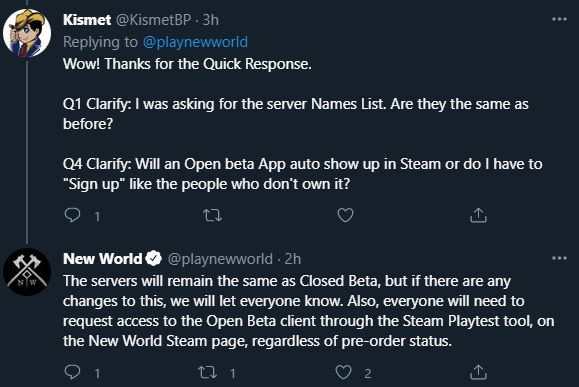579x387 pixels.
Task: Reply to Kismet's tweet
Action: tap(72, 215)
